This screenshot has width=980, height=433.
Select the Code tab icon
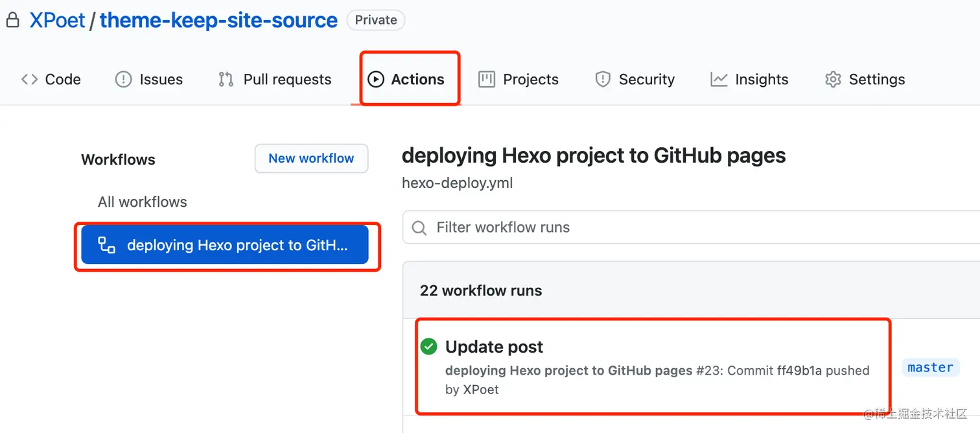[x=29, y=79]
